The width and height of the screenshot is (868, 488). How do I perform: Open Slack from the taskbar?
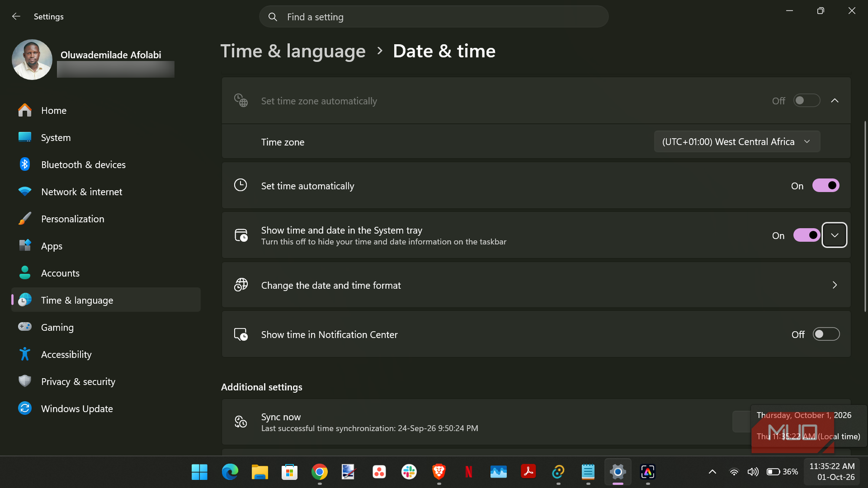[x=409, y=472]
